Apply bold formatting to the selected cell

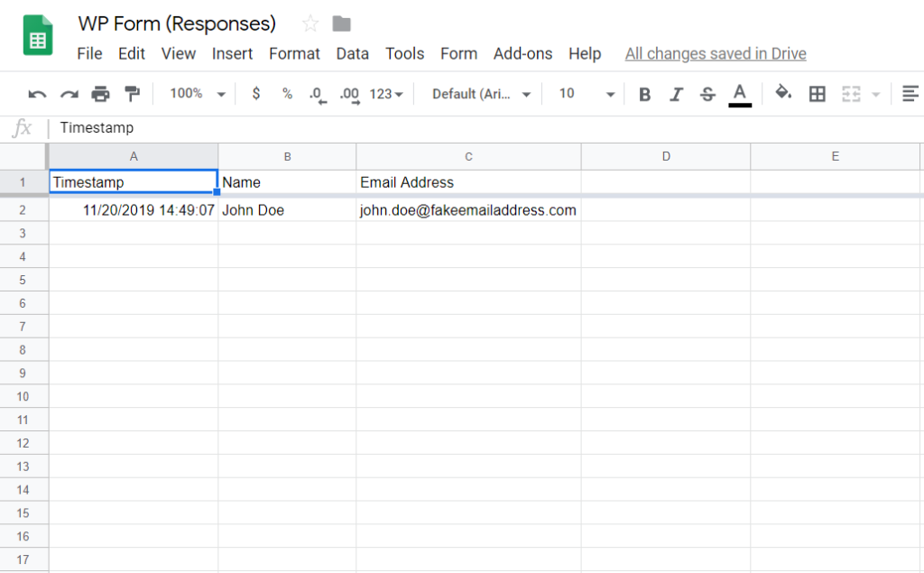tap(644, 93)
